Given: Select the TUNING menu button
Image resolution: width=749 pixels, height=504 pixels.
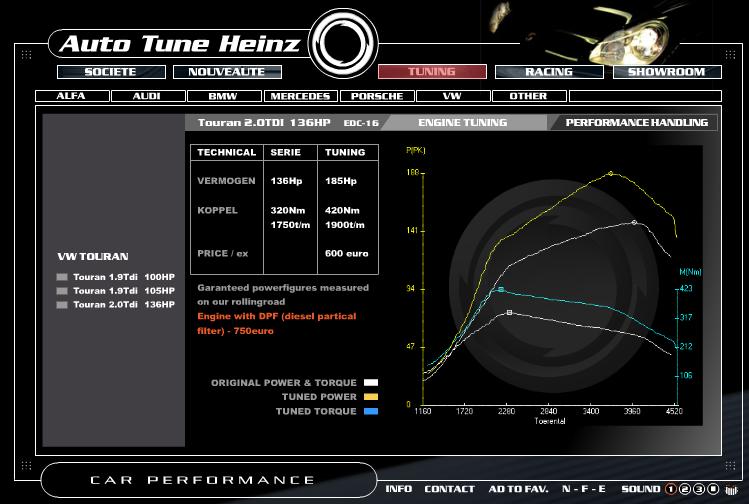Looking at the screenshot, I should tap(432, 72).
